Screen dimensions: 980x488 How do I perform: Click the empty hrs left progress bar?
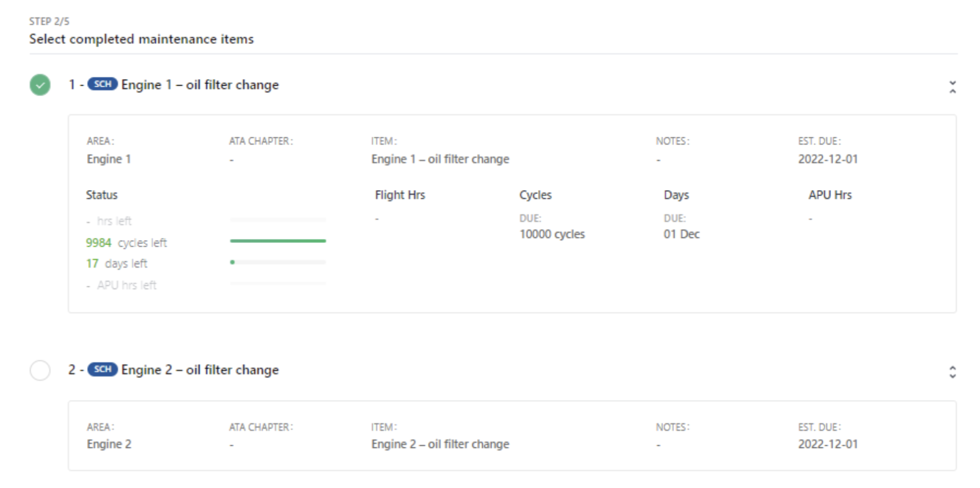(x=278, y=220)
